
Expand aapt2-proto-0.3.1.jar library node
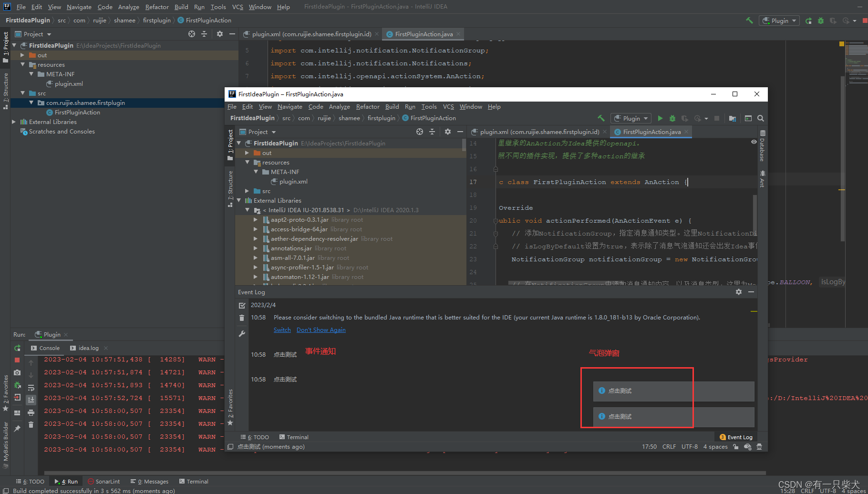pyautogui.click(x=256, y=220)
